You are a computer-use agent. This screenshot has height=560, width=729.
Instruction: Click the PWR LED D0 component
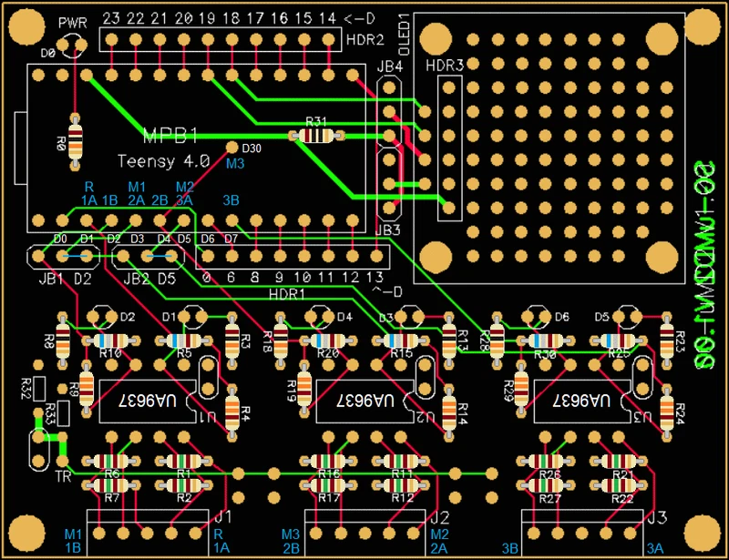point(71,55)
